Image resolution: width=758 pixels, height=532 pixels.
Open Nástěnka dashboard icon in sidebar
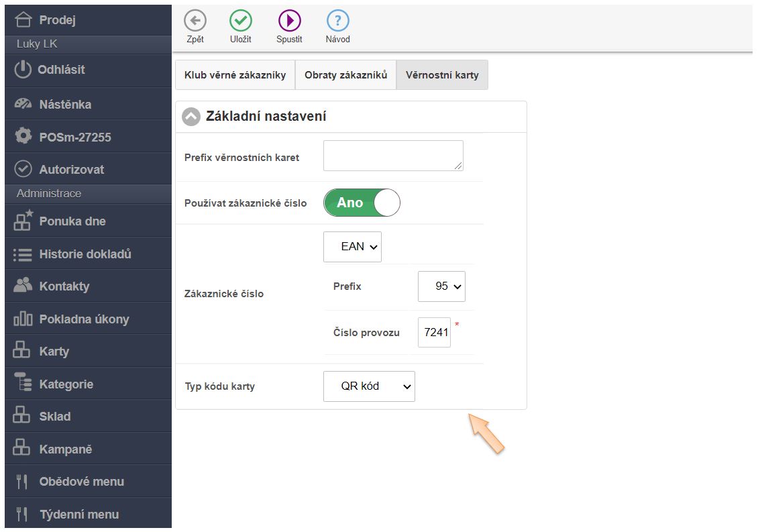(23, 104)
